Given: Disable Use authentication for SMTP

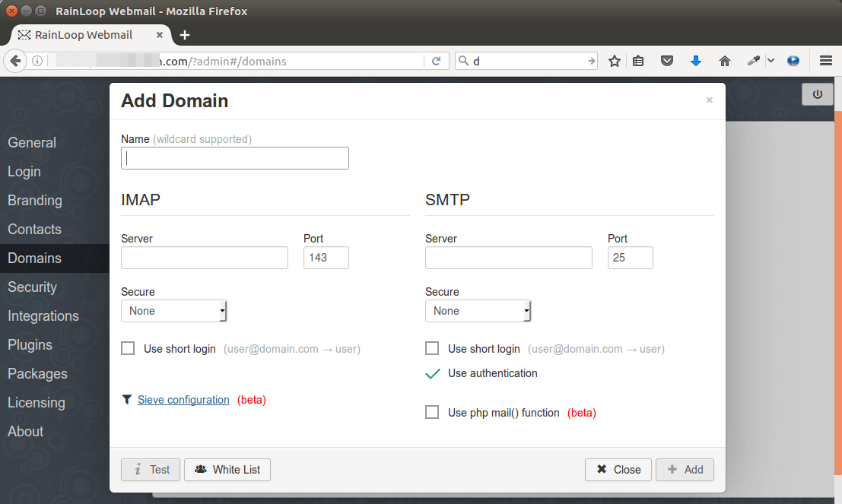Looking at the screenshot, I should (x=433, y=374).
